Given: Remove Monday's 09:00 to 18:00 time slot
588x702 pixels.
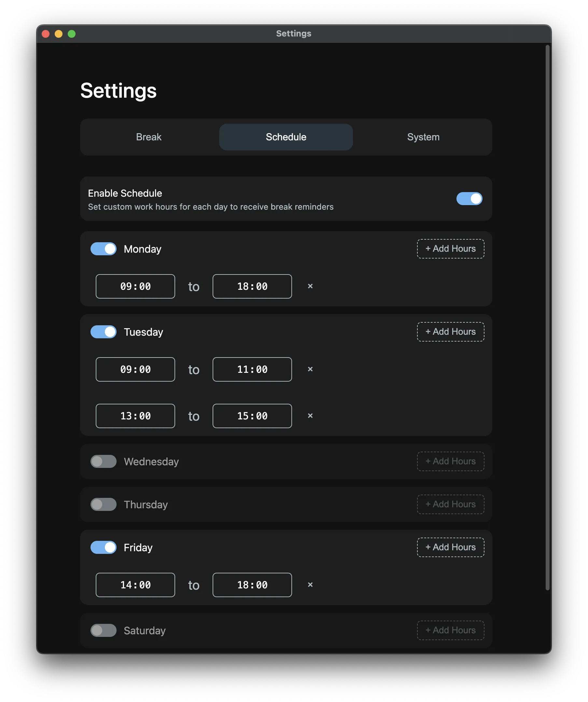Looking at the screenshot, I should point(310,286).
